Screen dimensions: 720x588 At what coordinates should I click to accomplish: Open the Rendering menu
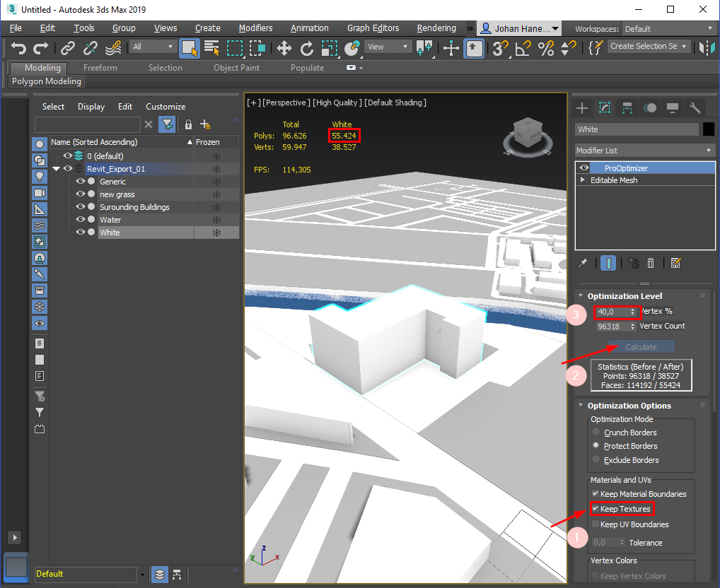coord(436,28)
